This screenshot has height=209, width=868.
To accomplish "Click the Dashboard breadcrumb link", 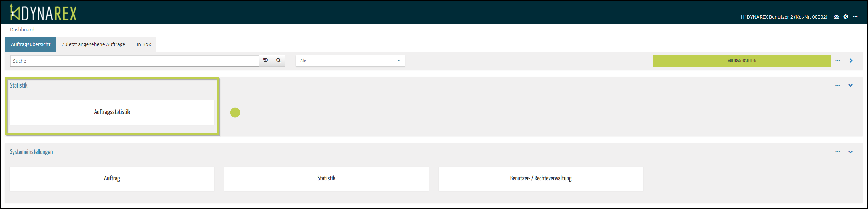I will click(x=22, y=30).
